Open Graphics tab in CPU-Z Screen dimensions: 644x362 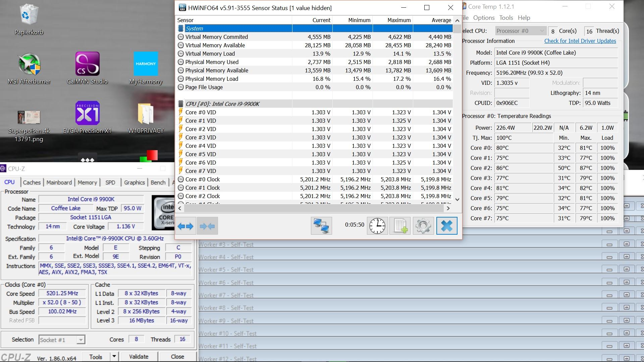click(135, 182)
